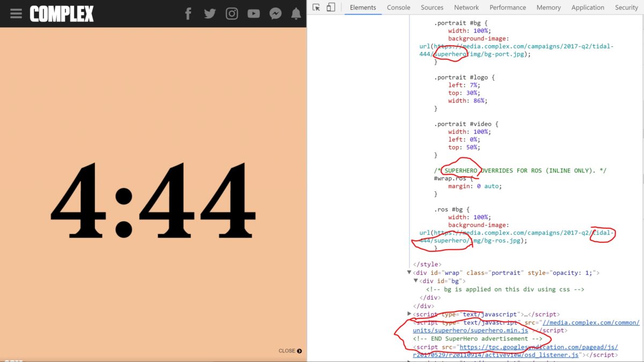644x362 pixels.
Task: Open the hamburger menu on Complex
Action: click(16, 14)
